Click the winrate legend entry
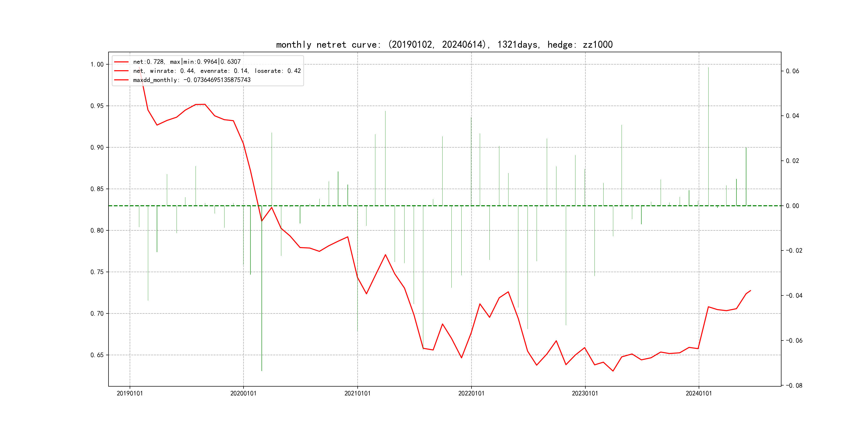Image resolution: width=868 pixels, height=434 pixels. coord(217,71)
